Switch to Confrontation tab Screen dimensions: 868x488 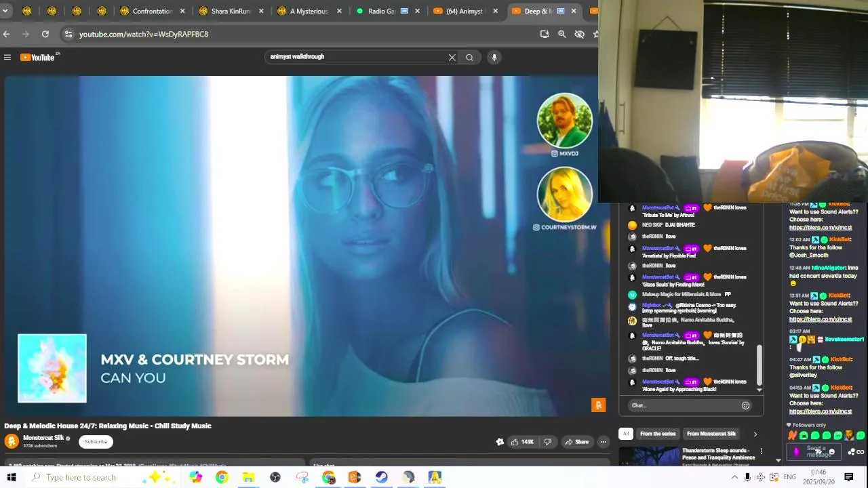click(x=152, y=11)
